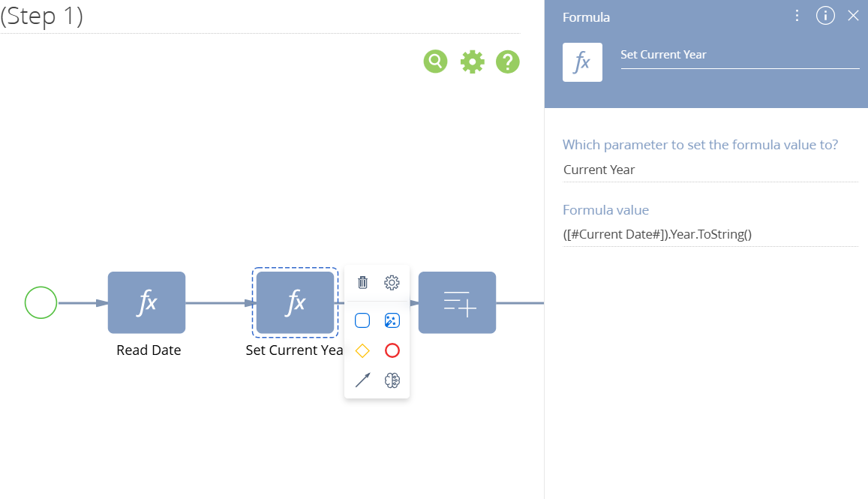Image resolution: width=868 pixels, height=499 pixels.
Task: Open help with green question mark icon
Action: pos(508,62)
